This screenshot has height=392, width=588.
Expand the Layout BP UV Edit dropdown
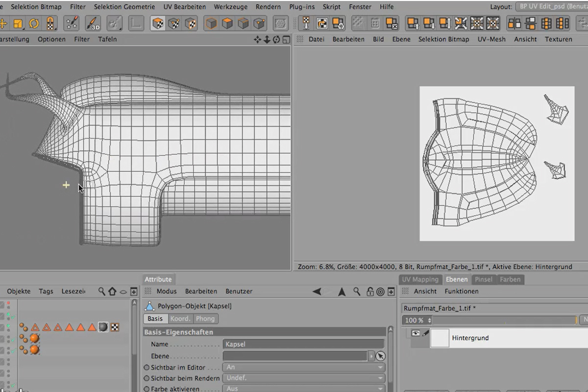[551, 7]
